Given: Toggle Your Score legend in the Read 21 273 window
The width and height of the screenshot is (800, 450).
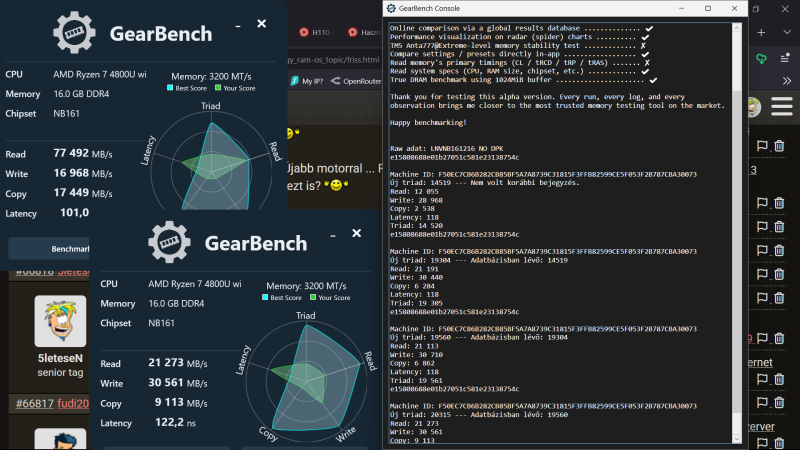Looking at the screenshot, I should coord(330,297).
